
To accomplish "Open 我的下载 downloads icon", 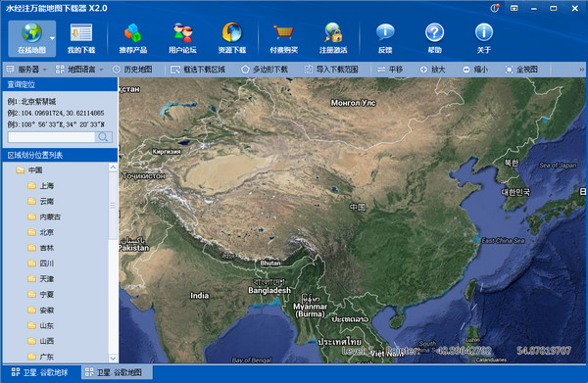I will coord(81,33).
